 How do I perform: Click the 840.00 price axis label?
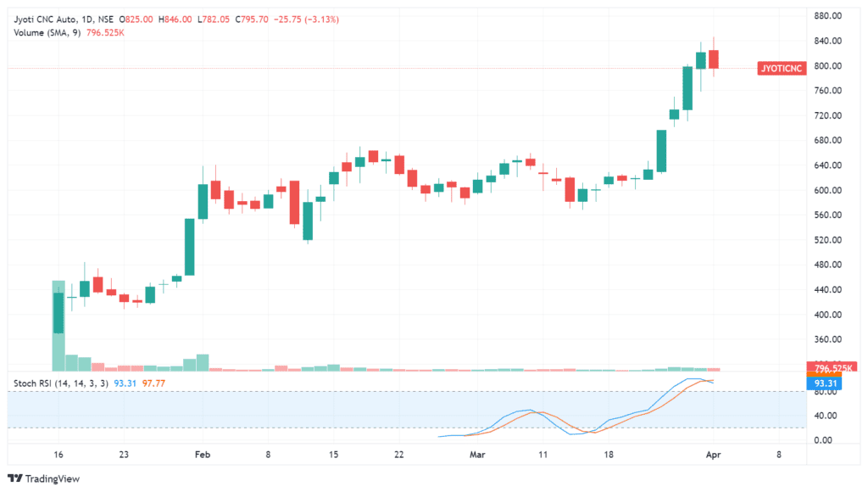coord(827,41)
